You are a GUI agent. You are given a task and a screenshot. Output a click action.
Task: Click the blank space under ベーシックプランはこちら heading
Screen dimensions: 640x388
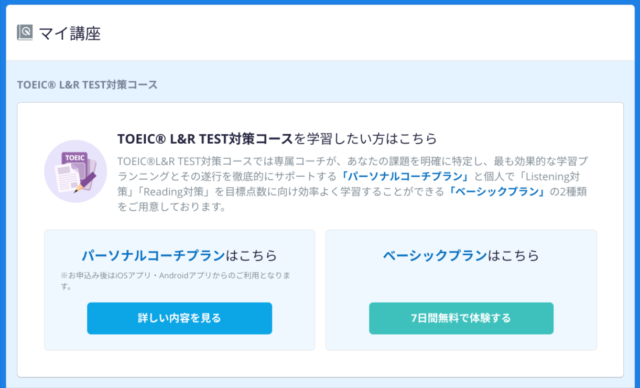pyautogui.click(x=461, y=282)
